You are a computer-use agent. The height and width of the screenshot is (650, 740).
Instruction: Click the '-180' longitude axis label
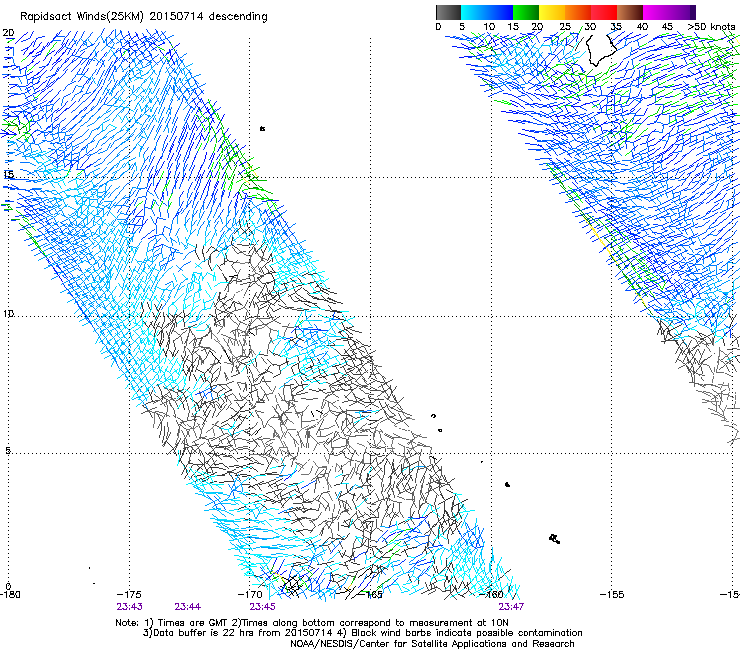10,595
